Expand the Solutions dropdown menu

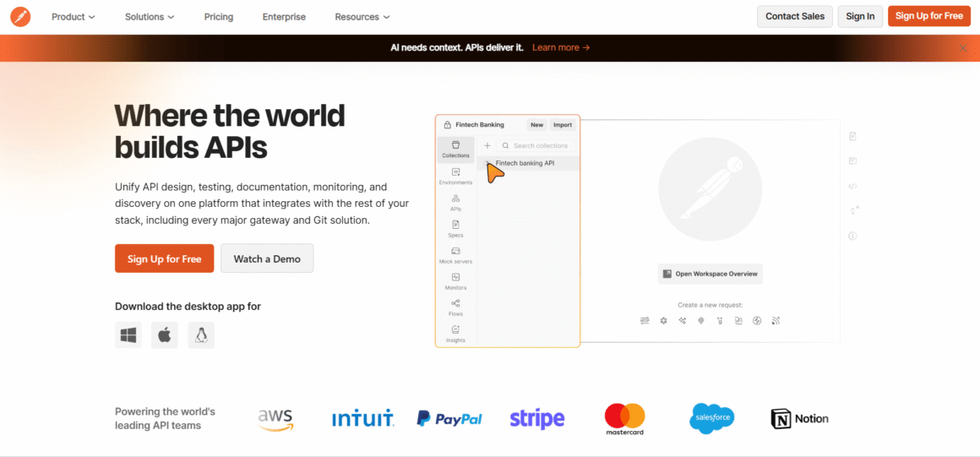150,17
